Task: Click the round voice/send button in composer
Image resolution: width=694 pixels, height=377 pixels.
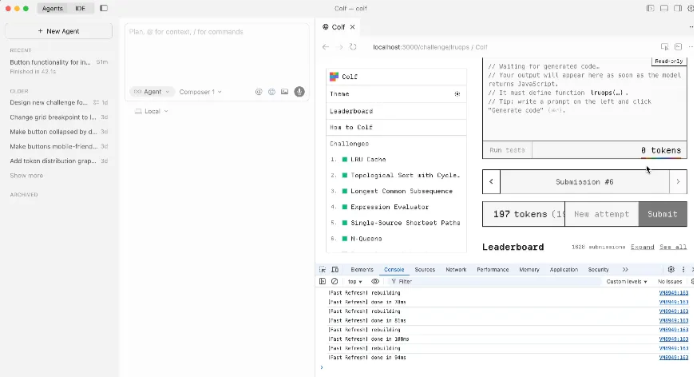Action: 299,92
